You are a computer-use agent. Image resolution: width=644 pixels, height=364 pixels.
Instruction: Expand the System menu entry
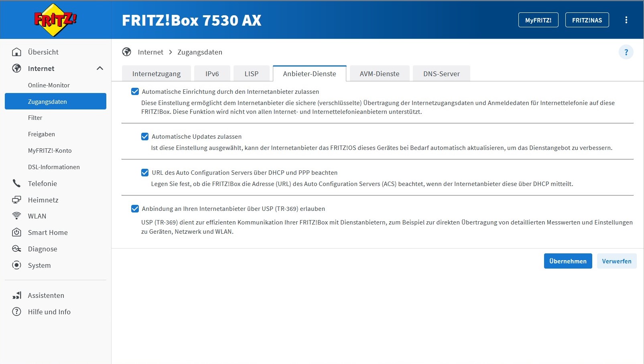tap(55, 265)
